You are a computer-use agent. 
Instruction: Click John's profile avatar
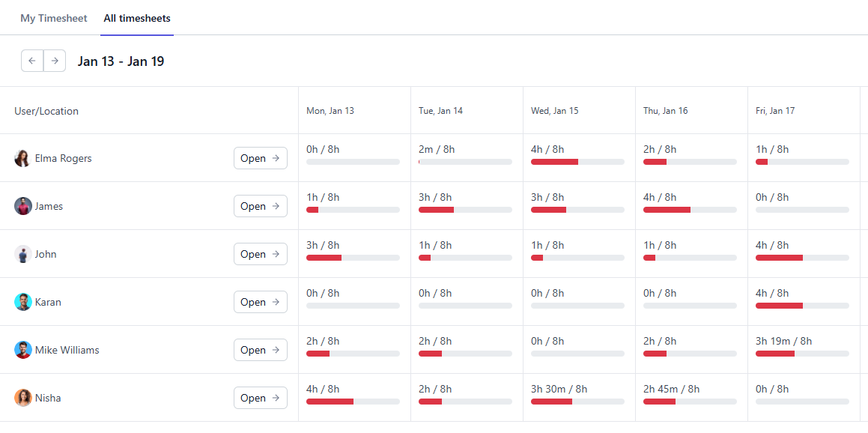click(22, 254)
